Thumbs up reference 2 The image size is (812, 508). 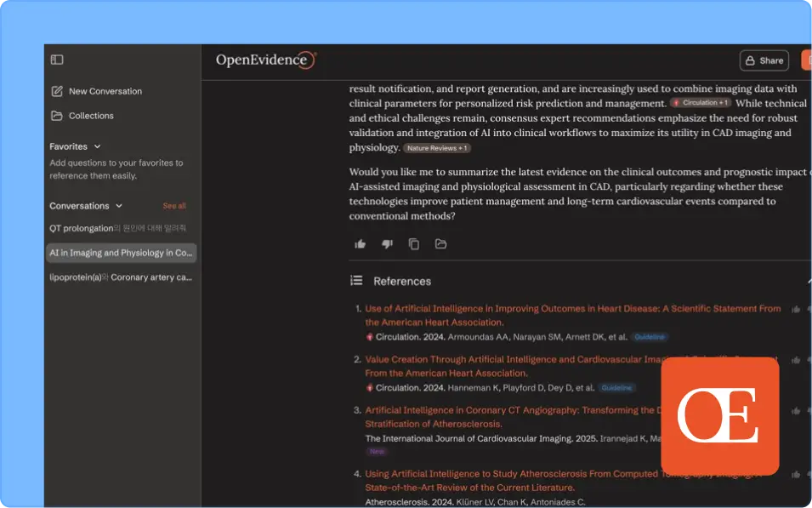click(796, 360)
